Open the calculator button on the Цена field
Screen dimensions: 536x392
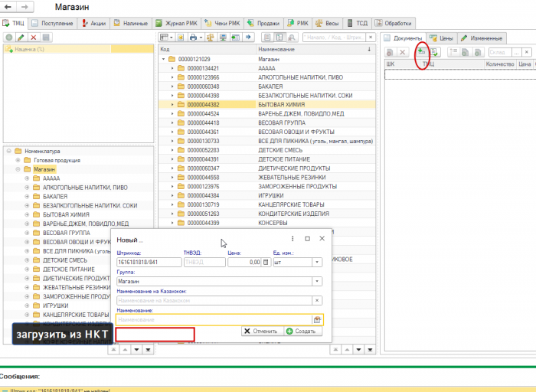266,262
